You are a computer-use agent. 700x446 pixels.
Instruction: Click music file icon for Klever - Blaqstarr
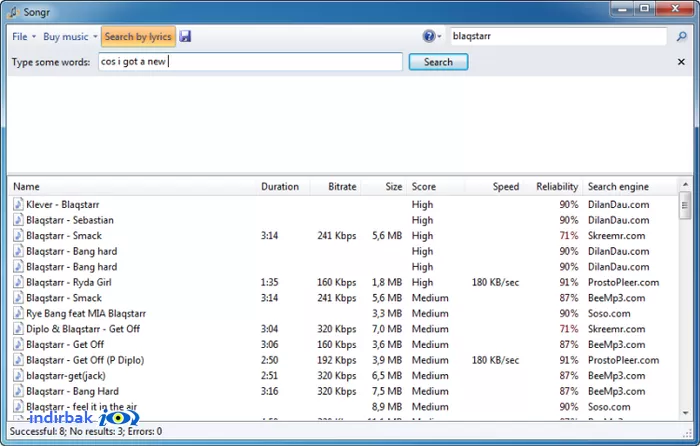(x=18, y=204)
